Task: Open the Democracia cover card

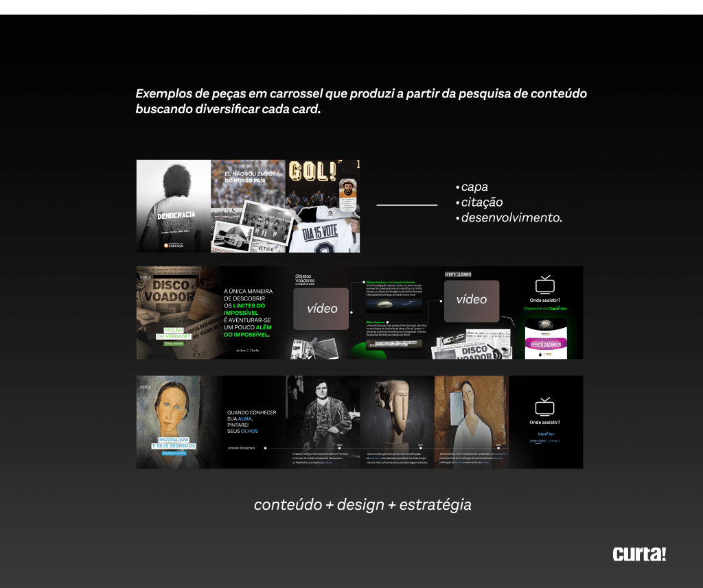Action: [173, 206]
